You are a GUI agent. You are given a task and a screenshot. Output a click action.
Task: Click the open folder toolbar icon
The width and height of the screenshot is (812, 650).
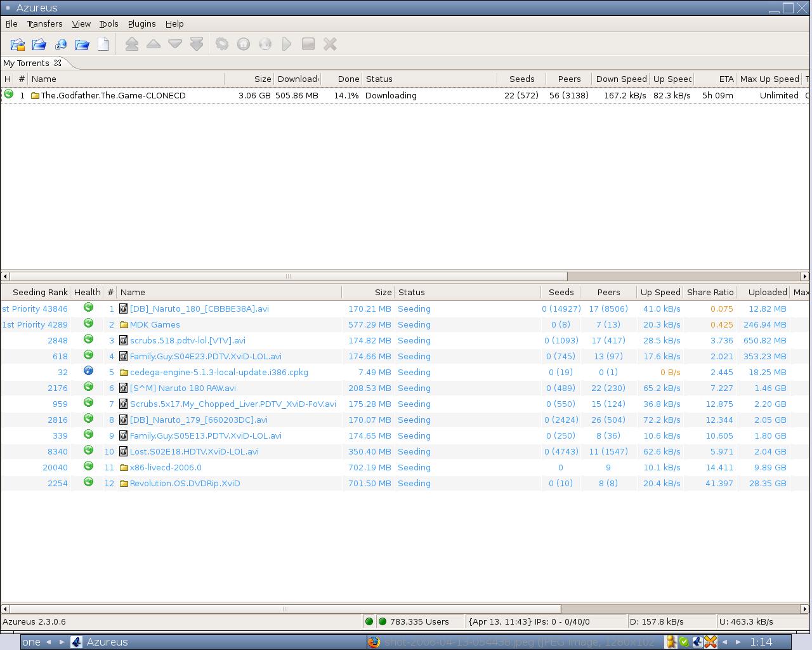(82, 44)
